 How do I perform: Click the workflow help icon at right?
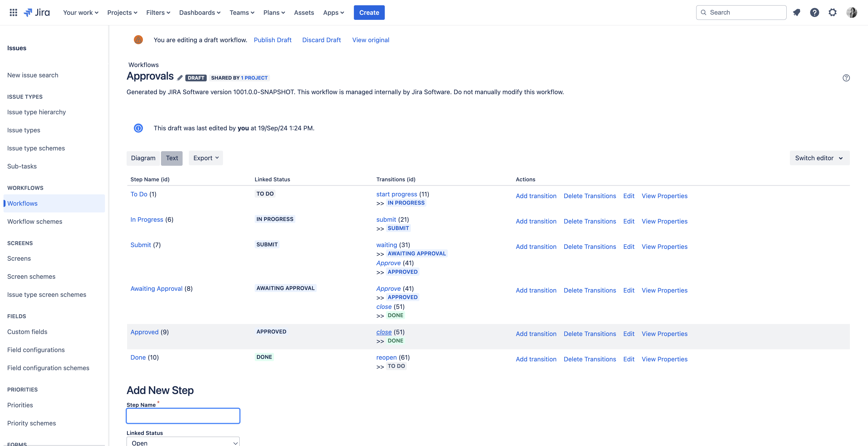point(846,78)
